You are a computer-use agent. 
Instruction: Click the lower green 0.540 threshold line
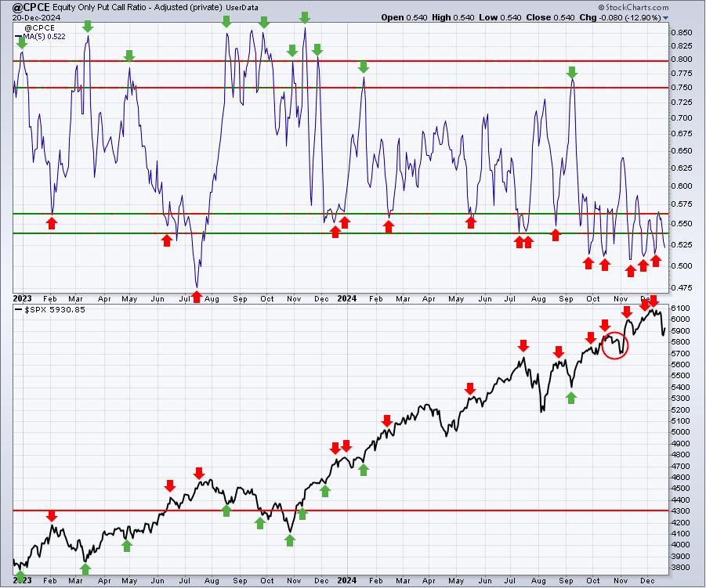point(340,233)
